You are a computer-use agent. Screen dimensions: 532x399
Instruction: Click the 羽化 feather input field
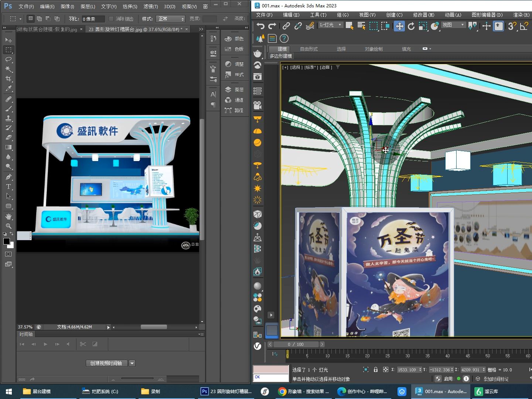(93, 19)
